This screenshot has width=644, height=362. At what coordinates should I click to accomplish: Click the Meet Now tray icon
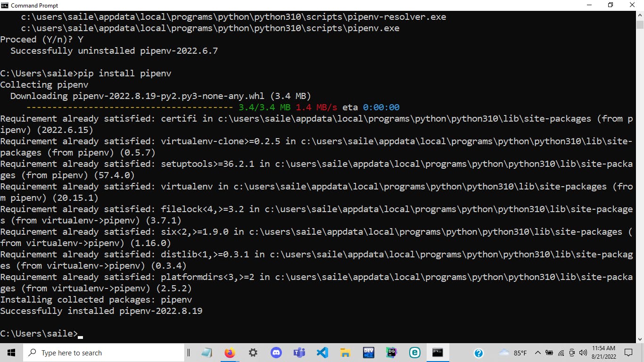coord(572,353)
